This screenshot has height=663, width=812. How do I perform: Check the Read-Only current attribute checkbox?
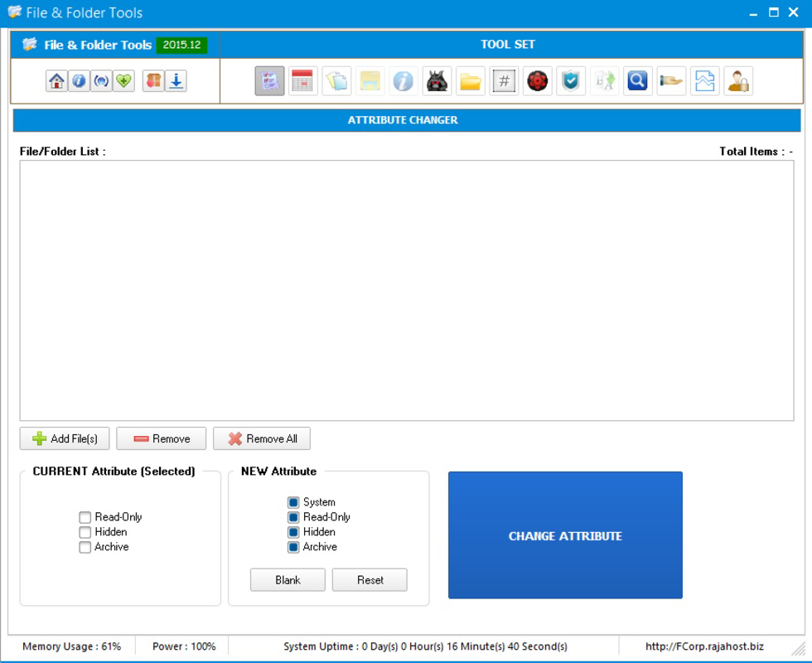(x=84, y=516)
